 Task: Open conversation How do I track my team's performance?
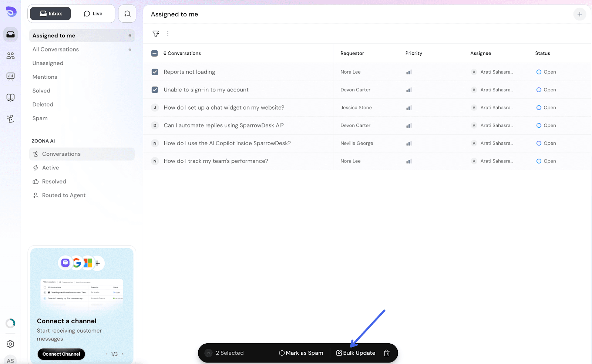coord(216,161)
